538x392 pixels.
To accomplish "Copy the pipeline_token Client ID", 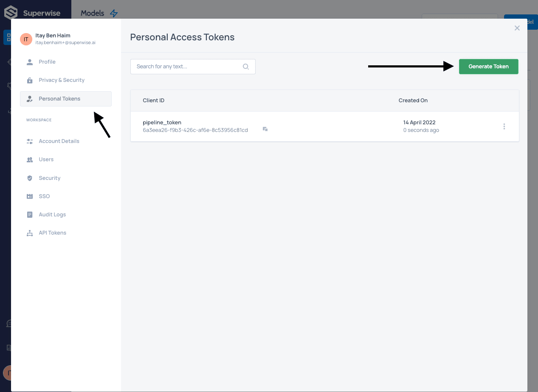I will 265,129.
